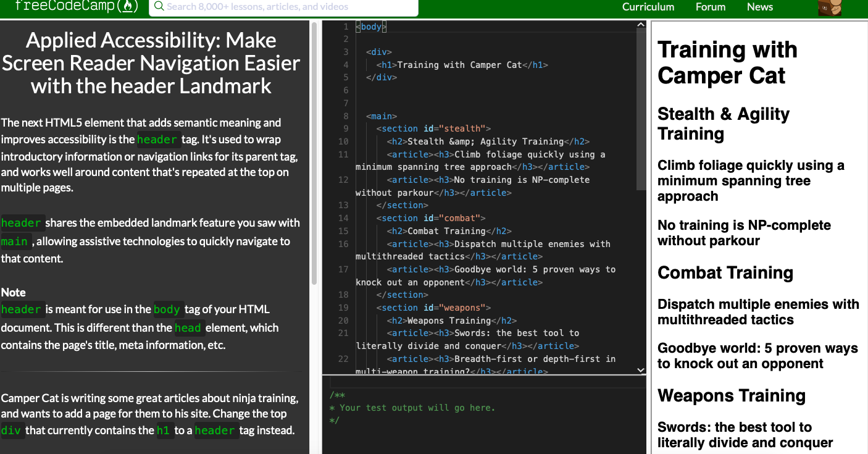Click the 'h1' code token in the instructions

click(x=164, y=431)
